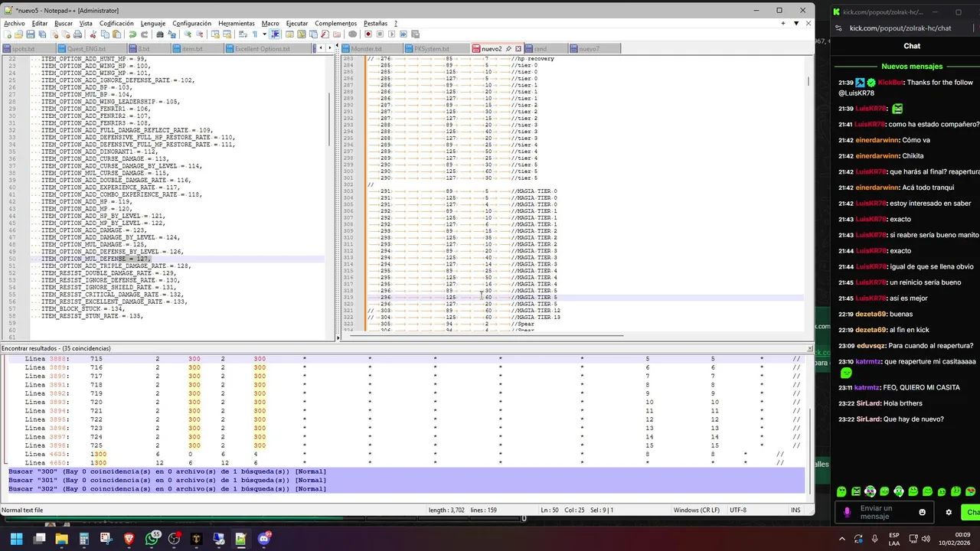The image size is (980, 551).
Task: Open dropdown beside pilcrow toolbar icon
Action: (265, 34)
